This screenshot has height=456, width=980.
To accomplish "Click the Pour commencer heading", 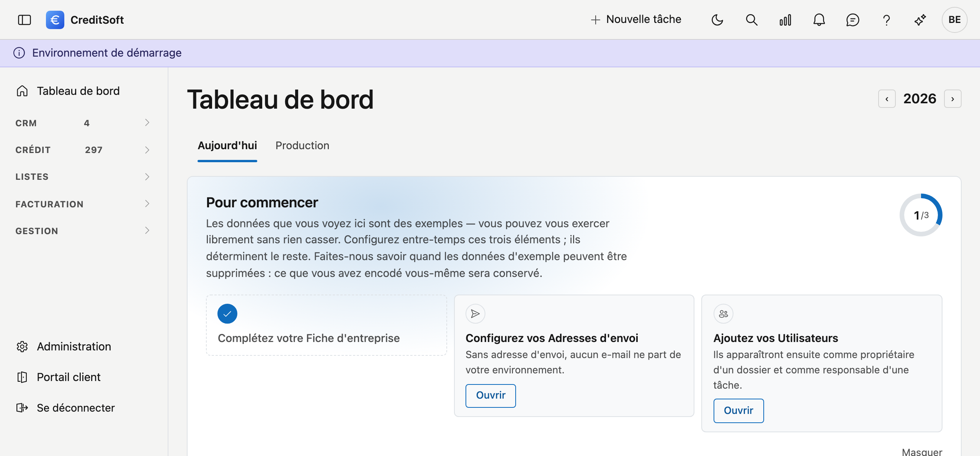I will click(262, 202).
